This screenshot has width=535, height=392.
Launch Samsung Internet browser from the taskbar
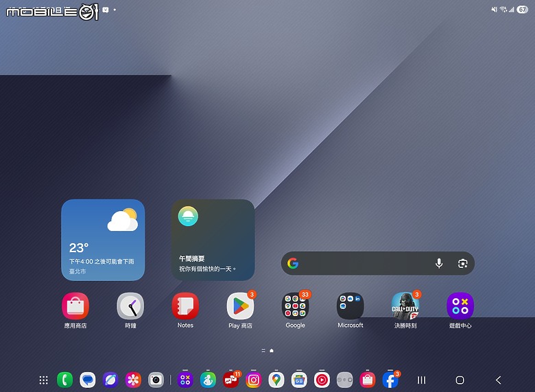(110, 380)
